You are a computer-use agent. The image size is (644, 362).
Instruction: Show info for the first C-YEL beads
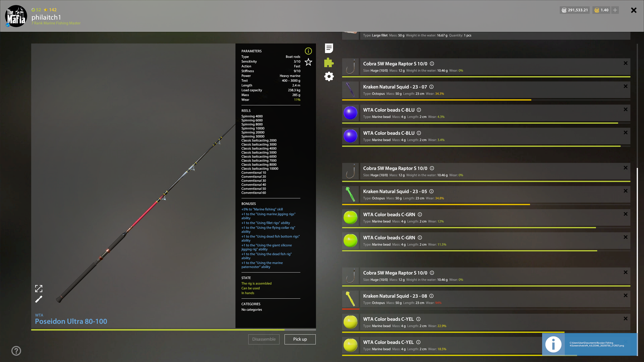[x=418, y=319]
